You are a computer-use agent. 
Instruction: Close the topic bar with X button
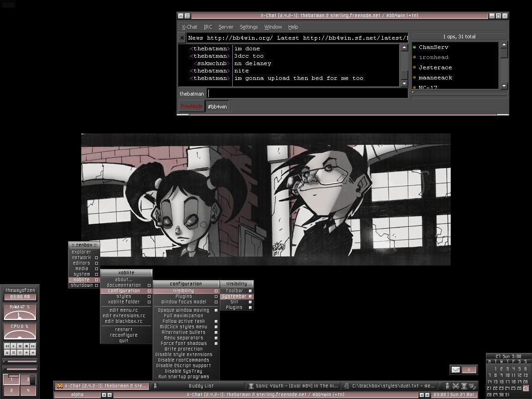pos(182,38)
